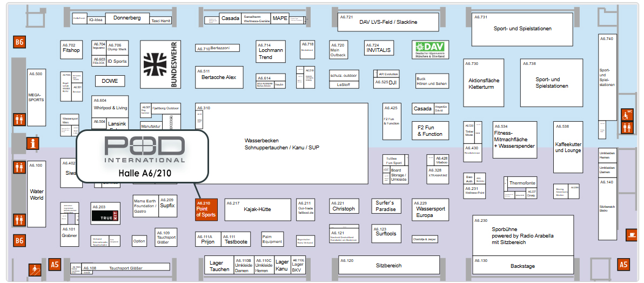Click the orange information icon
Image resolution: width=644 pixels, height=283 pixels.
click(x=35, y=143)
